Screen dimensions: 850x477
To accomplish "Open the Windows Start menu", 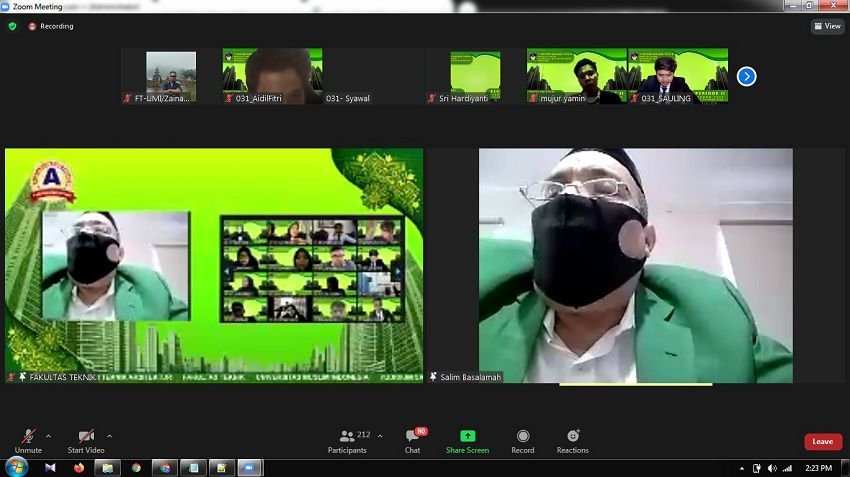I will pos(16,467).
